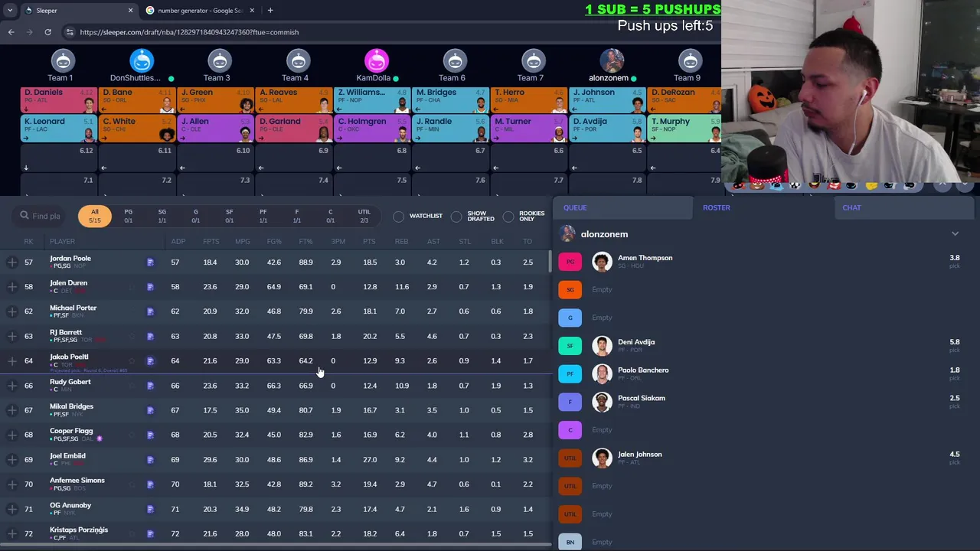Filter the players by PG position
Viewport: 980px width, 551px height.
coord(128,216)
